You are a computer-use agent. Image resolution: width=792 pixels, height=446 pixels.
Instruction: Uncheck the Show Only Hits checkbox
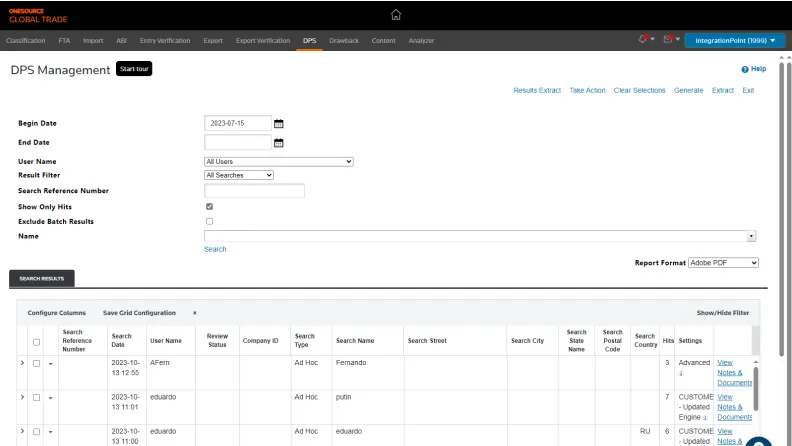(209, 206)
